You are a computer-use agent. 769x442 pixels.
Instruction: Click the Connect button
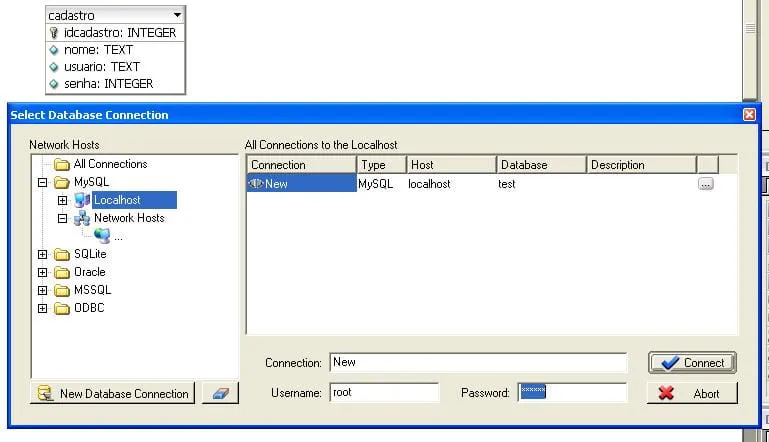[x=692, y=363]
